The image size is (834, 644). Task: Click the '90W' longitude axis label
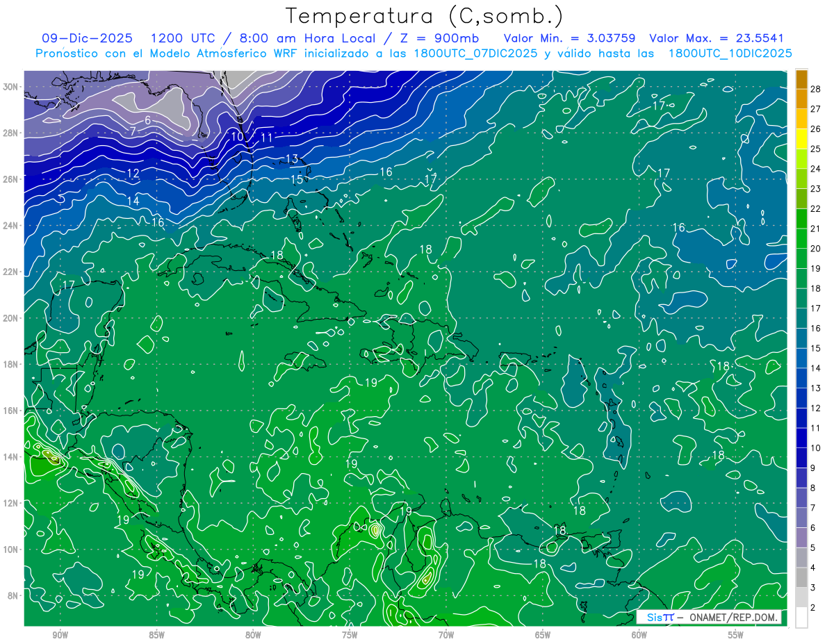[x=60, y=636]
